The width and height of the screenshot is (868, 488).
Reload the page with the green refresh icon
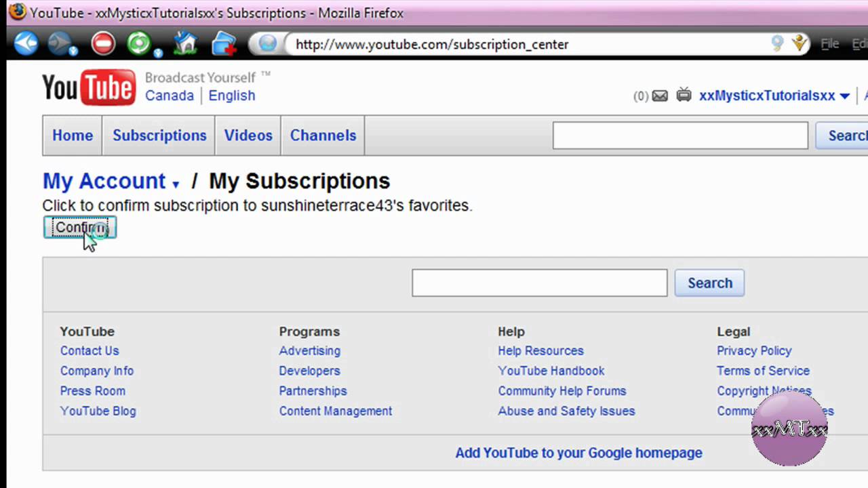point(139,44)
